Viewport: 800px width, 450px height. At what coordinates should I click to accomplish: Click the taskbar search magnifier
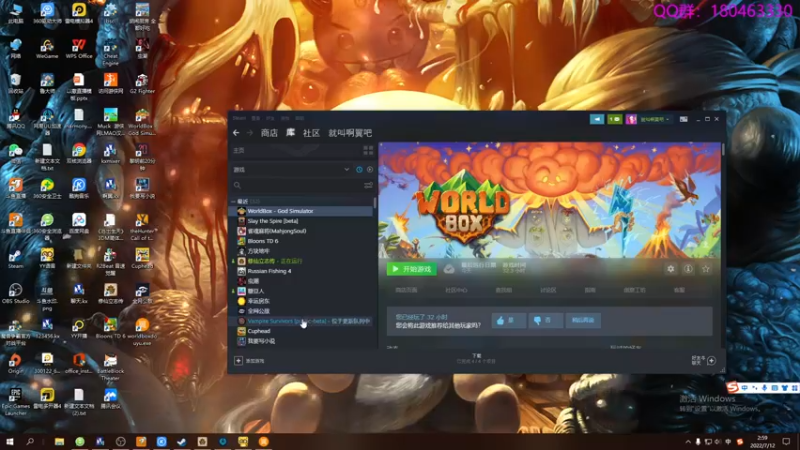(30, 441)
